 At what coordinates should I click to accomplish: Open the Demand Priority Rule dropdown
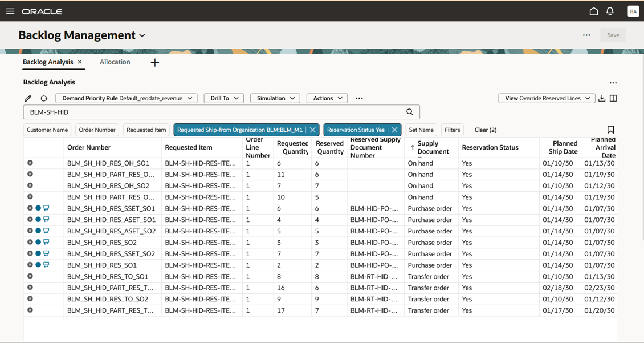point(127,98)
